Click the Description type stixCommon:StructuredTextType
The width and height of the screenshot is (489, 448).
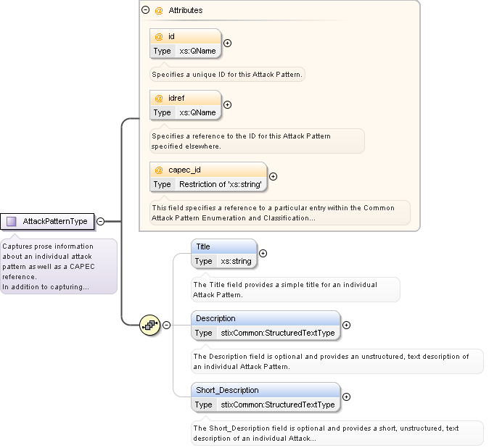pos(277,333)
